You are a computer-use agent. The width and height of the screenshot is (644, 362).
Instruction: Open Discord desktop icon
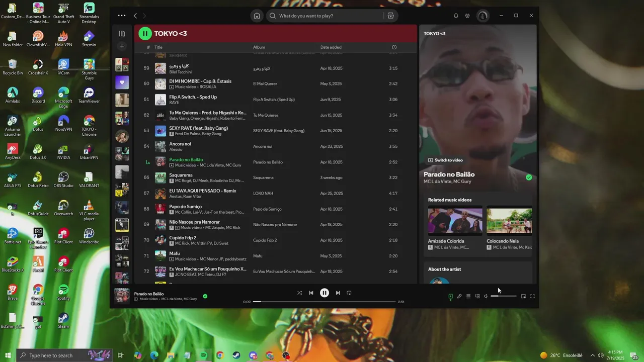coord(38,95)
